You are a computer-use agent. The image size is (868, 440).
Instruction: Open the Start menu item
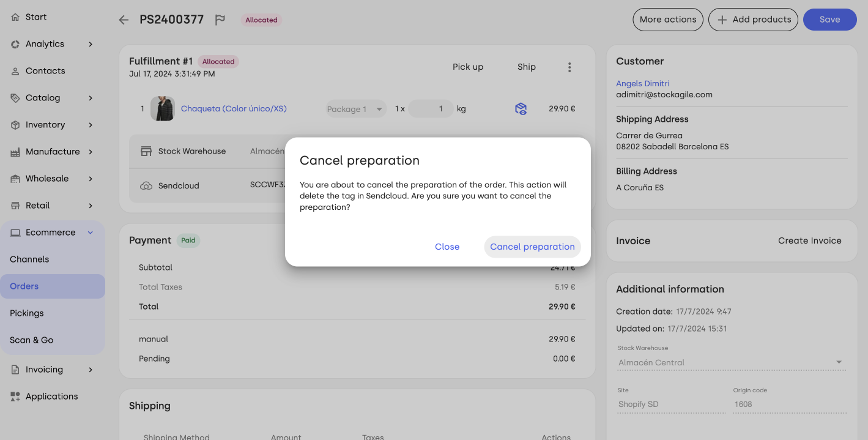click(53, 17)
